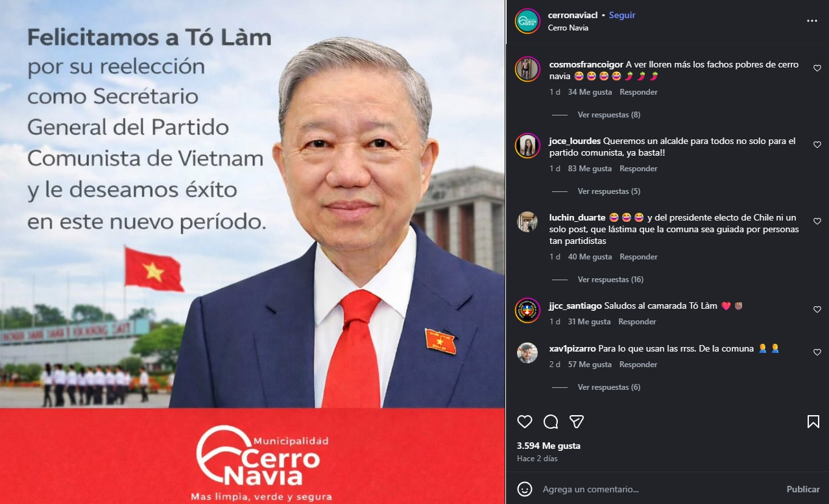Share the post using the paper plane icon
829x504 pixels.
tap(577, 422)
